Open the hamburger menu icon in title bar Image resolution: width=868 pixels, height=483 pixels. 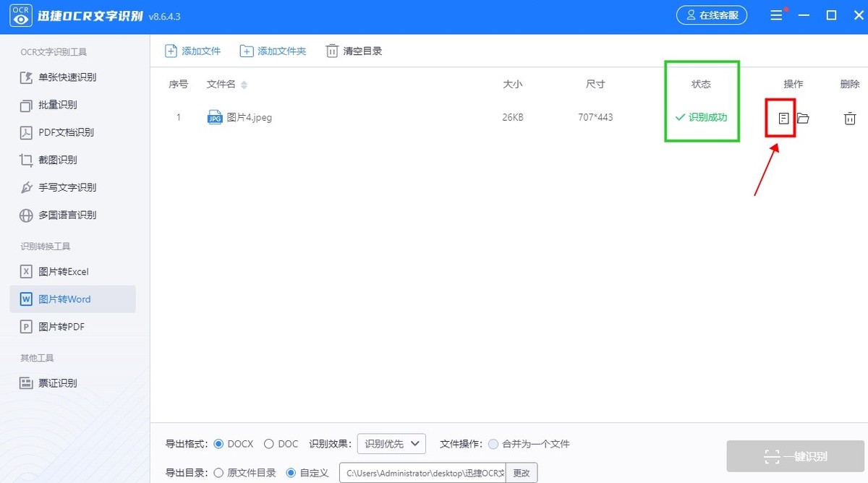click(x=776, y=15)
